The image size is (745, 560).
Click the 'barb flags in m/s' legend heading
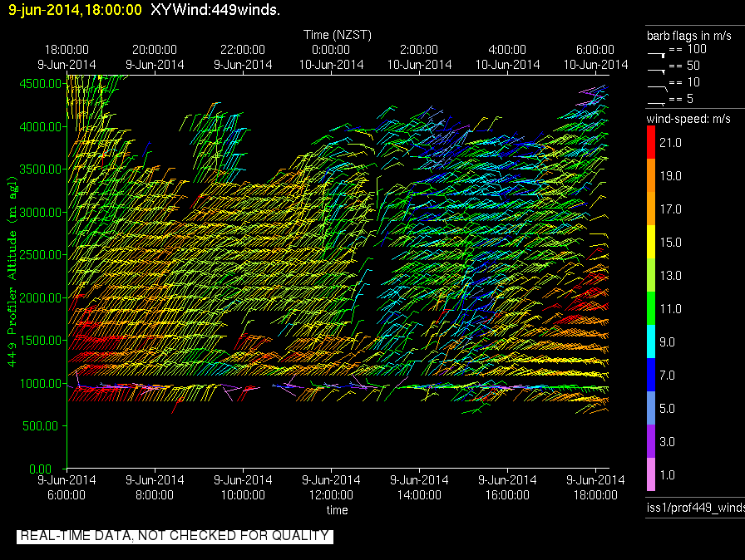click(689, 36)
